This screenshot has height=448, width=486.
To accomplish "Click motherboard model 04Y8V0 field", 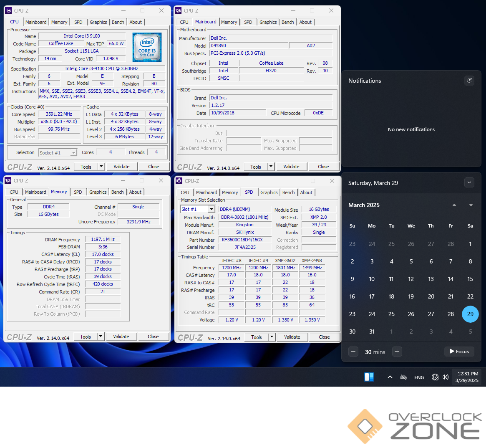I will coord(249,46).
